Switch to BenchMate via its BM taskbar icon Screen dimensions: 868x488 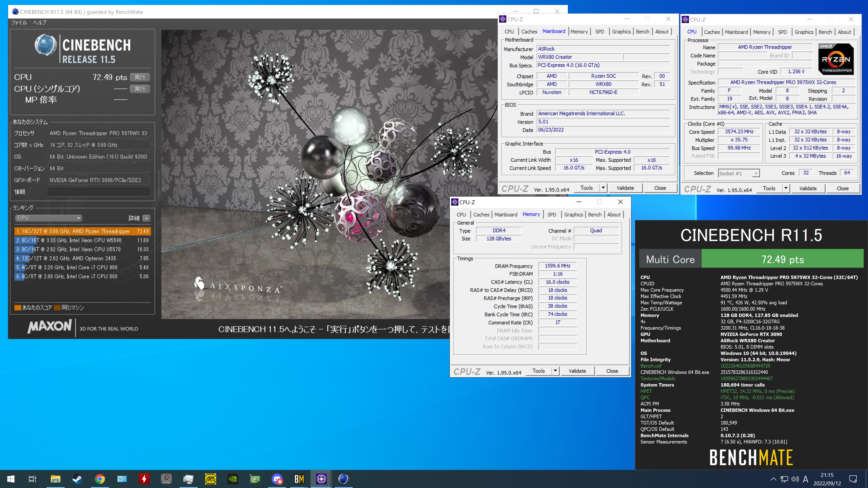[x=299, y=479]
